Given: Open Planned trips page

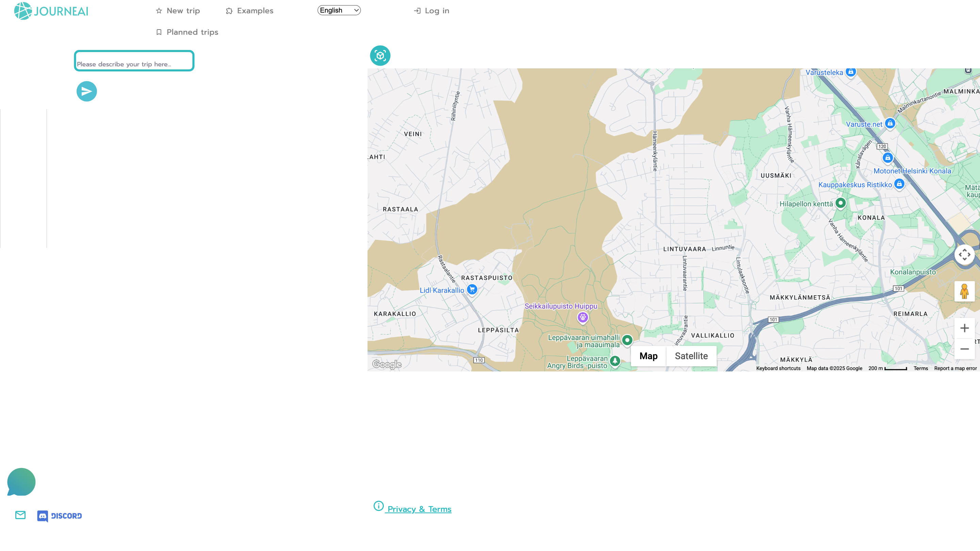Looking at the screenshot, I should (187, 32).
